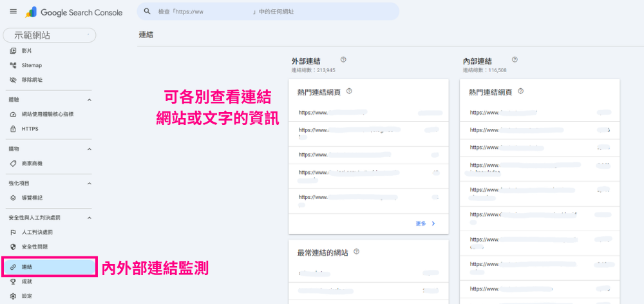
Task: Click the 移除網址 crossed-eye icon
Action: (13, 80)
